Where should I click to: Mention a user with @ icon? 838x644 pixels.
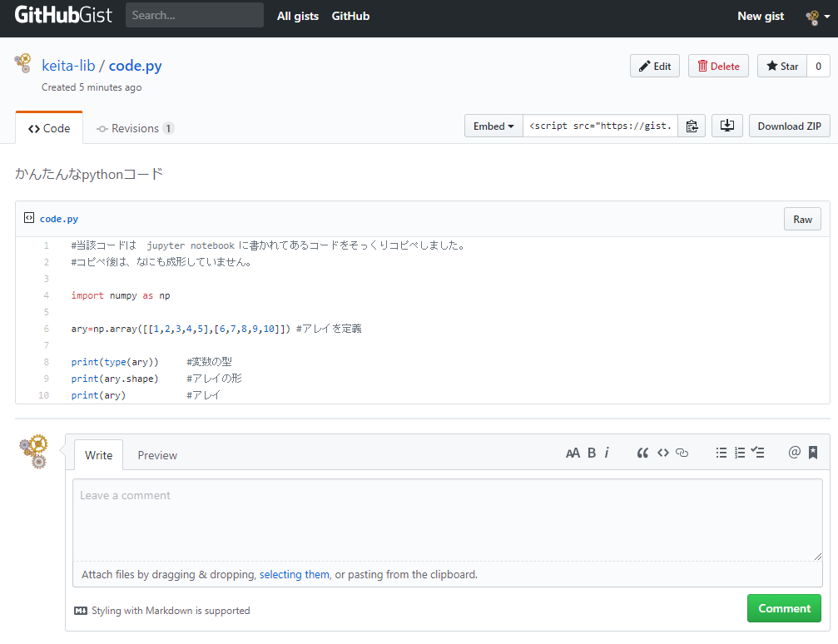pyautogui.click(x=794, y=453)
